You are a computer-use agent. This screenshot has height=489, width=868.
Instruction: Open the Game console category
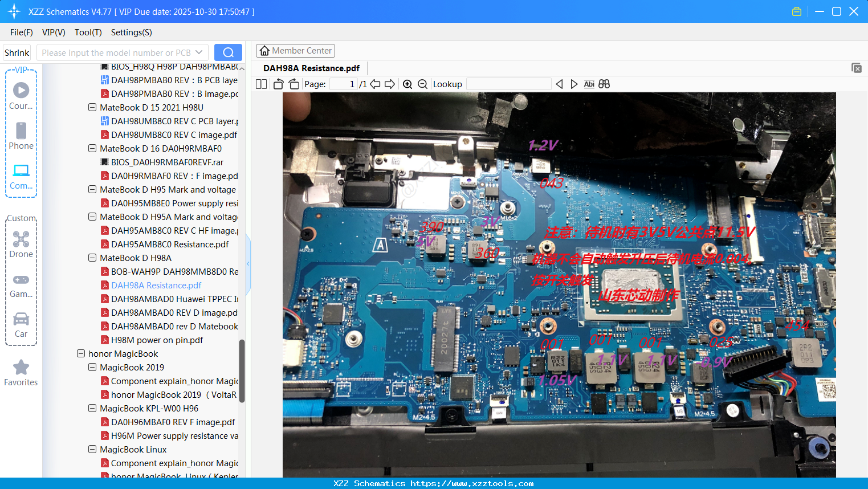point(21,286)
